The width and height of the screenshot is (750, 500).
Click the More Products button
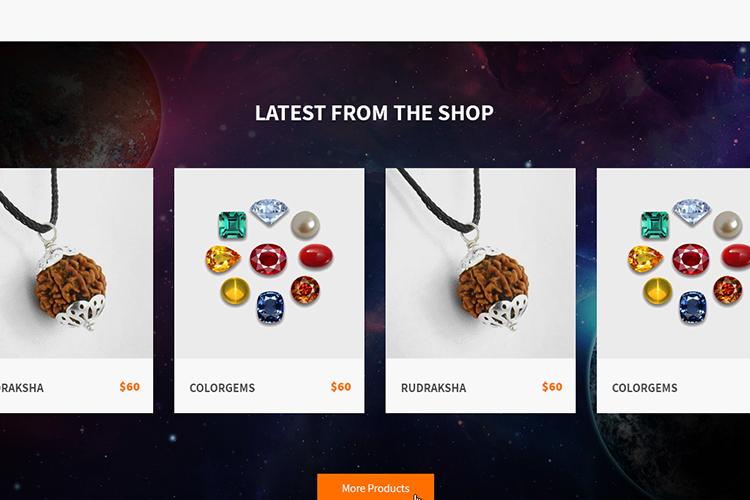(375, 487)
